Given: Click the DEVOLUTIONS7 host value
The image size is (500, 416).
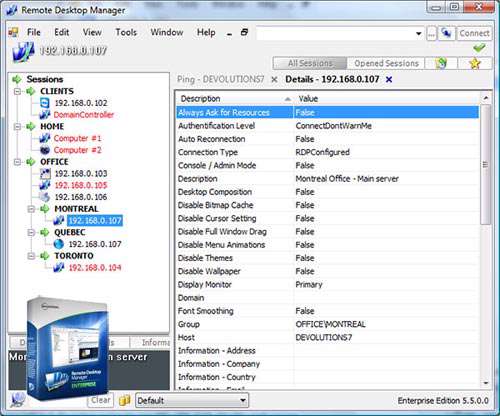Looking at the screenshot, I should click(x=324, y=337).
